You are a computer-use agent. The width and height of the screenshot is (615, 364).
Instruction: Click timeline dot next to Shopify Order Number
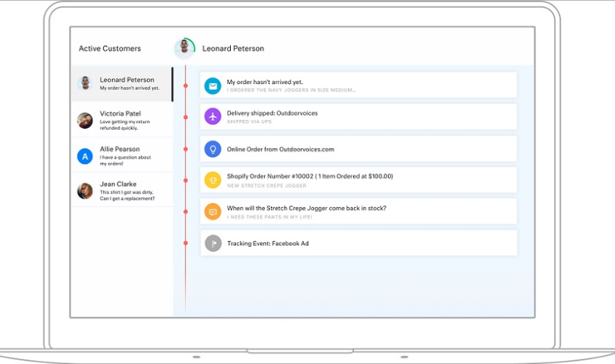point(186,181)
